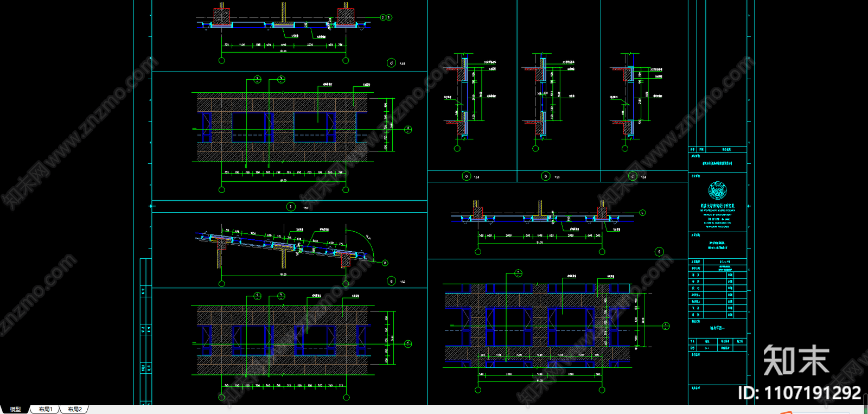868x414 pixels.
Task: Select the detail marker circle labeled a
Action: click(467, 176)
